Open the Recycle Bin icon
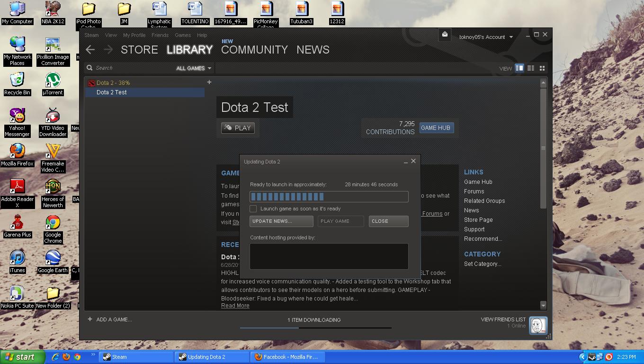 click(18, 84)
